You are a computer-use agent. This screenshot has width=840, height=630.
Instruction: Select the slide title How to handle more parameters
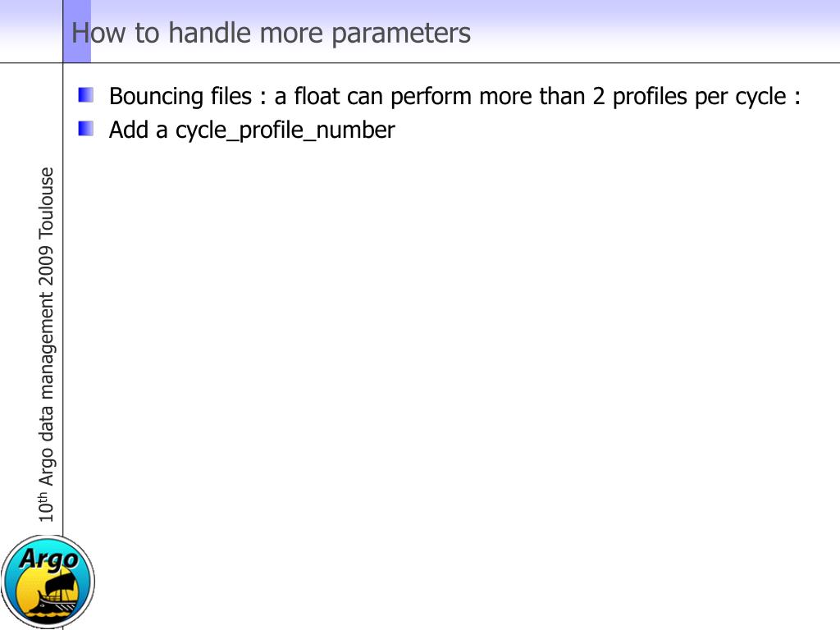[271, 33]
